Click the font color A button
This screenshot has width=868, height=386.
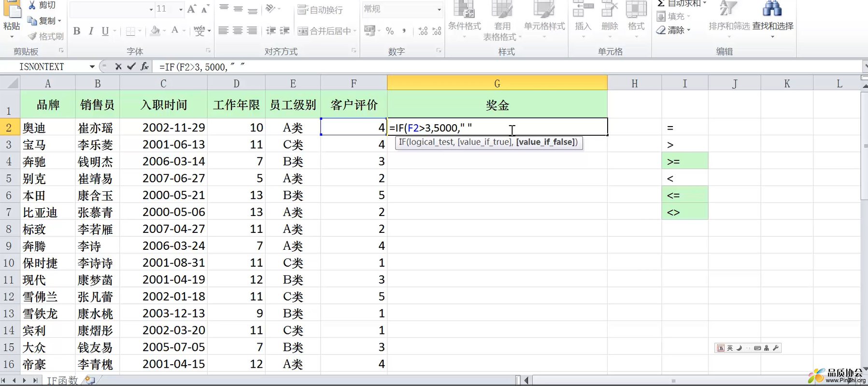175,31
